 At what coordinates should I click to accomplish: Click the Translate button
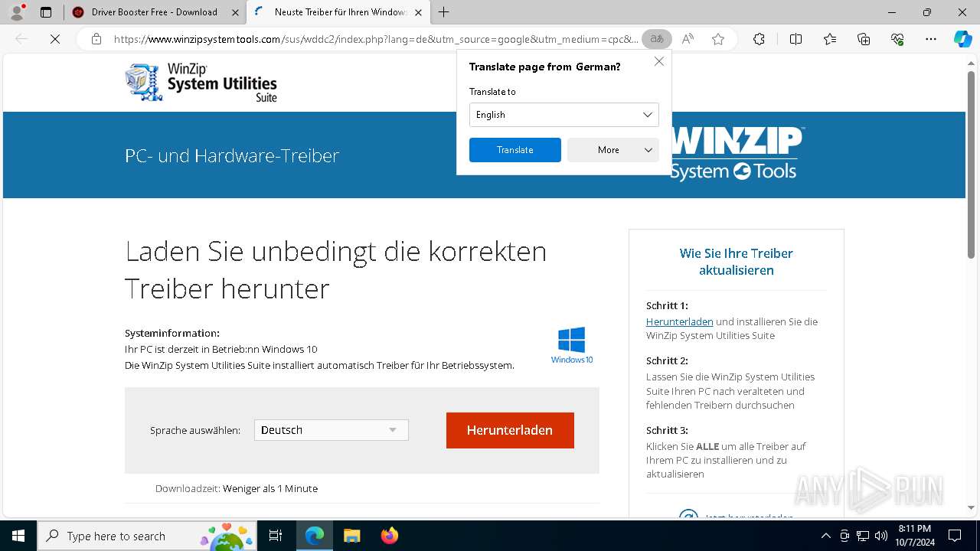515,150
